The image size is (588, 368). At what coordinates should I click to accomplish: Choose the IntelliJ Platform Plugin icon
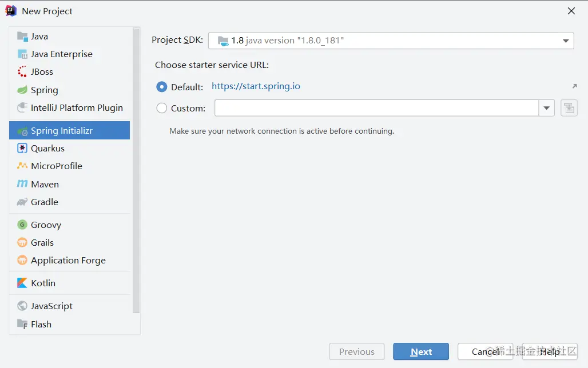tap(22, 107)
